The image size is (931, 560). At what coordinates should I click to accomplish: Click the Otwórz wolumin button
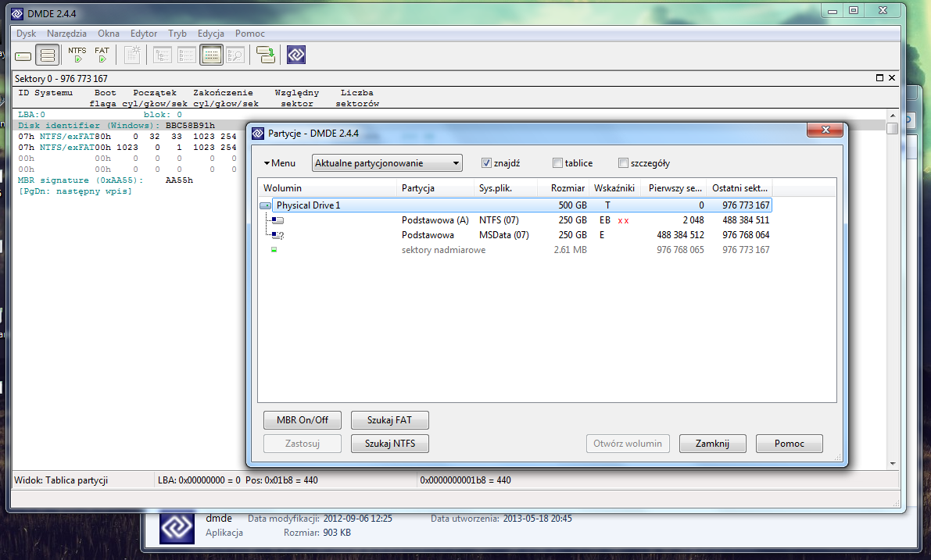(628, 444)
